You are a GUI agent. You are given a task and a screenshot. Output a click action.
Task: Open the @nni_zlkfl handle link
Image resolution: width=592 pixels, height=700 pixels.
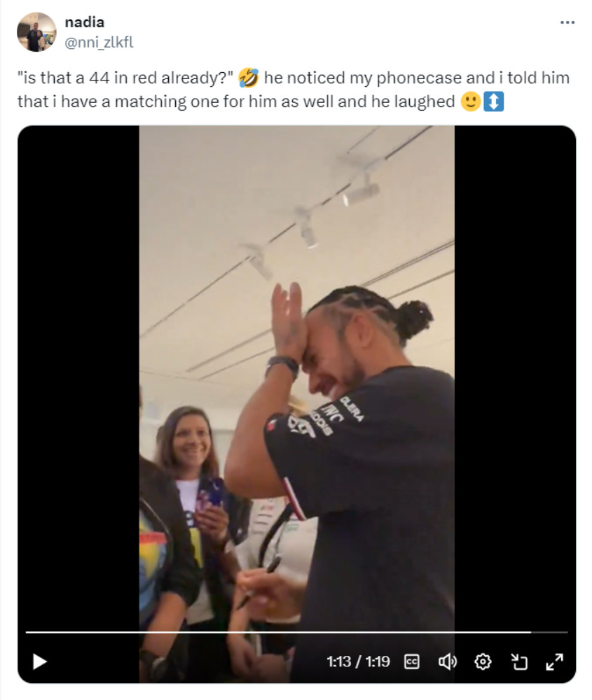[99, 43]
